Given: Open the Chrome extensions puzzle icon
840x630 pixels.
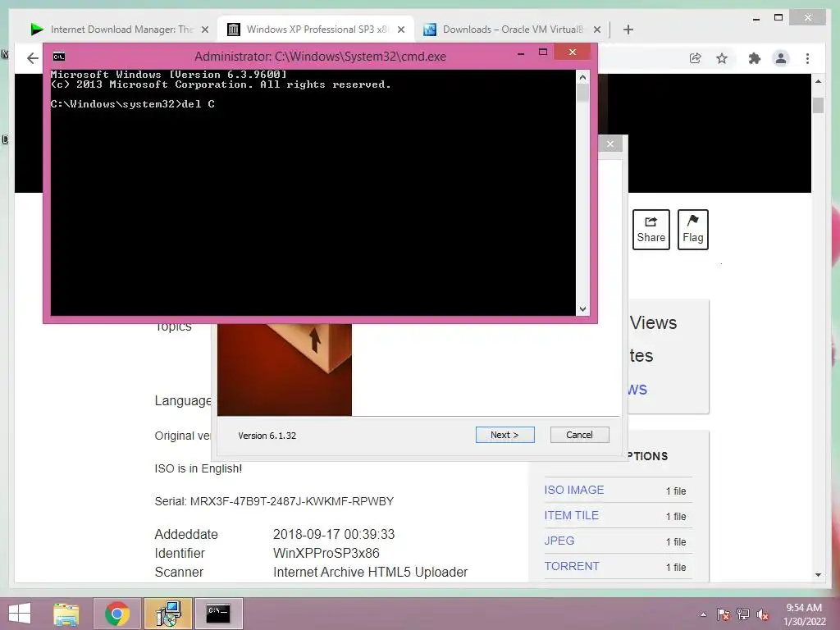Looking at the screenshot, I should coord(755,58).
